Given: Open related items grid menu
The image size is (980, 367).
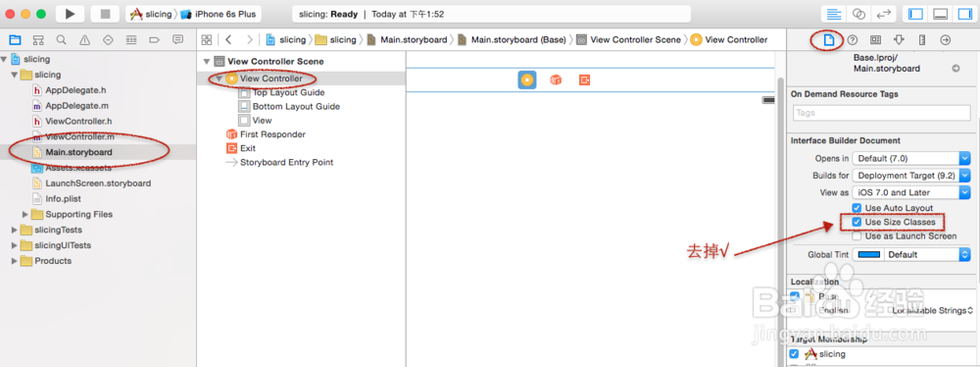Looking at the screenshot, I should tap(207, 39).
